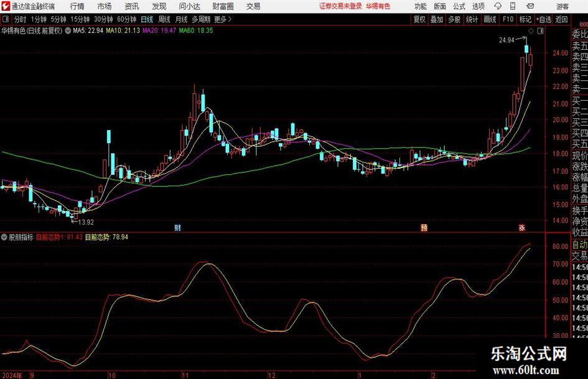
Task: Switch to the 5分钟 period tab
Action: coord(58,19)
